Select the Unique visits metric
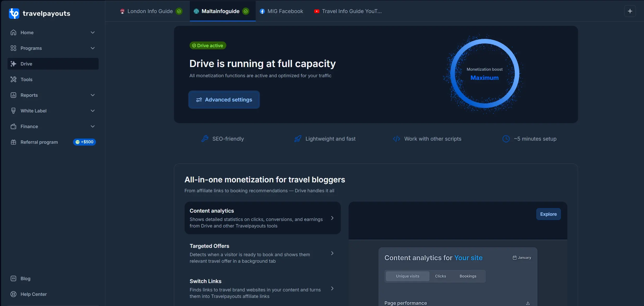The height and width of the screenshot is (306, 644). pyautogui.click(x=408, y=276)
